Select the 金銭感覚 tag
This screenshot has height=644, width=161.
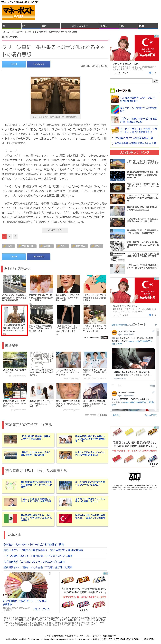pos(79,246)
